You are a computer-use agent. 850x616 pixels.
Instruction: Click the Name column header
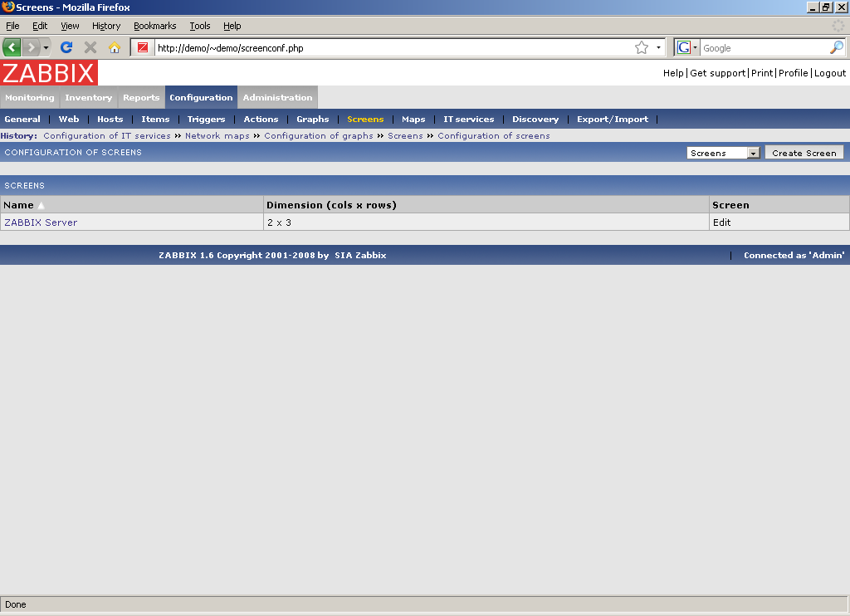point(18,205)
